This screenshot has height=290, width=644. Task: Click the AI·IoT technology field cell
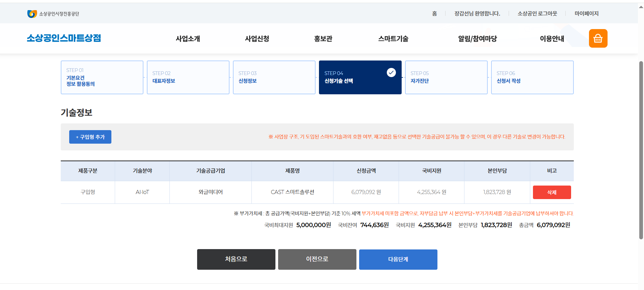[x=142, y=192]
